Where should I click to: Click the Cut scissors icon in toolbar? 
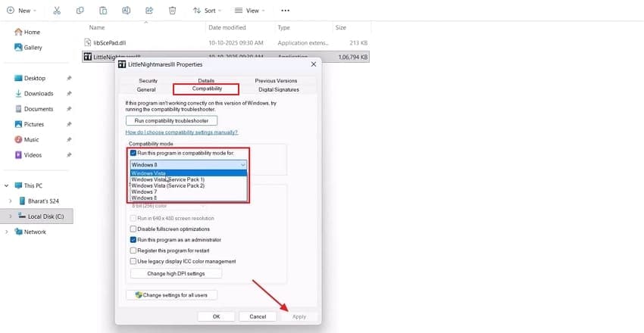point(57,11)
